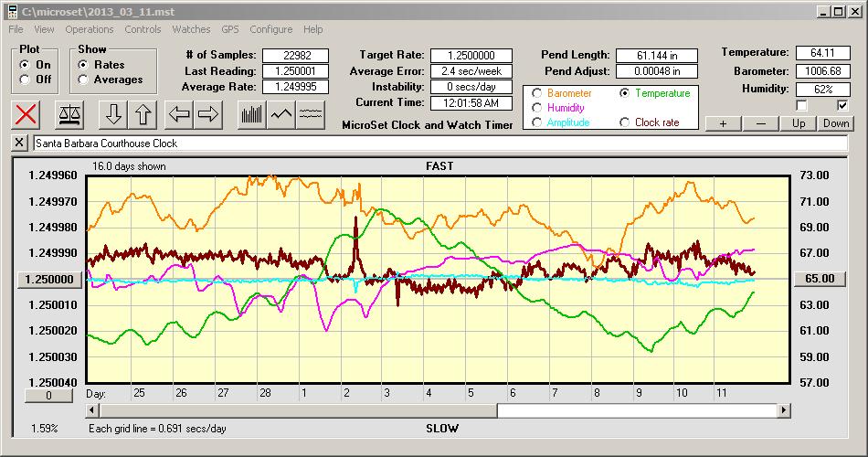Image resolution: width=868 pixels, height=457 pixels.
Task: Choose the Clock rate radio button
Action: [625, 122]
